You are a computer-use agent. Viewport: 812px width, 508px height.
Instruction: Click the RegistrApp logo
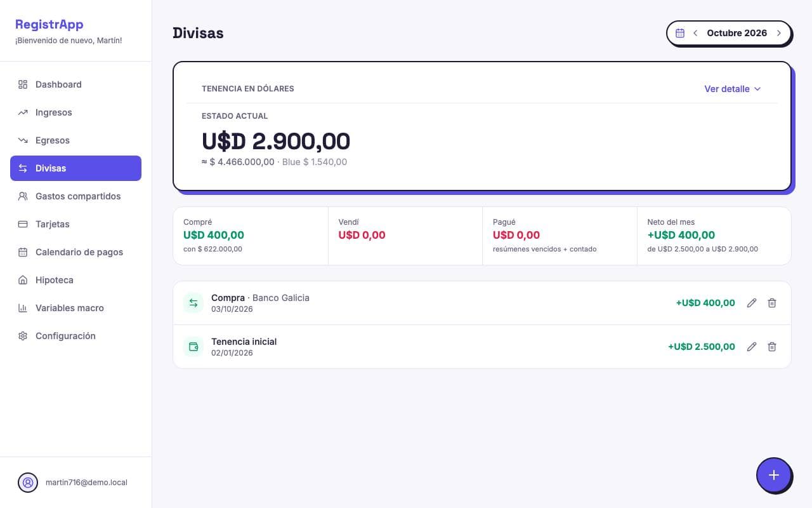[49, 25]
